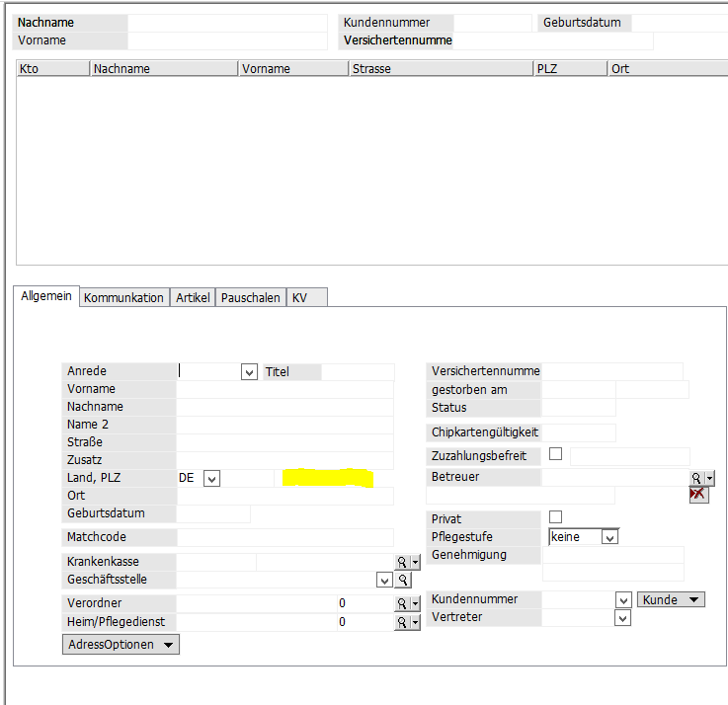The image size is (728, 705).
Task: Expand the Vertreter dropdown
Action: [x=622, y=618]
